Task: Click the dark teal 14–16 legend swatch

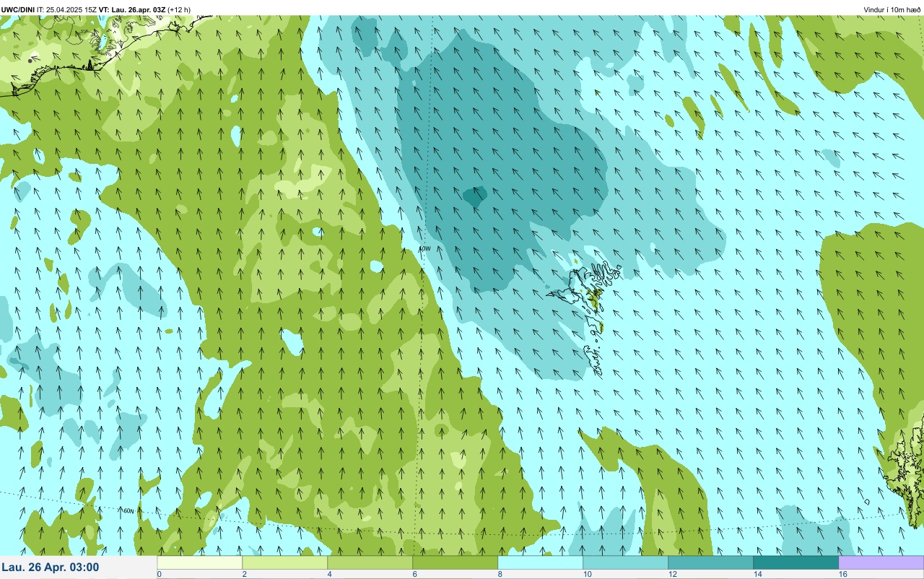Action: click(796, 562)
